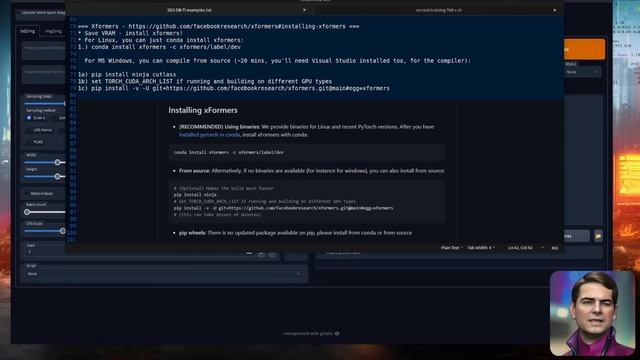
Task: Adjust the Sampling Steps slider
Action: tap(45, 104)
